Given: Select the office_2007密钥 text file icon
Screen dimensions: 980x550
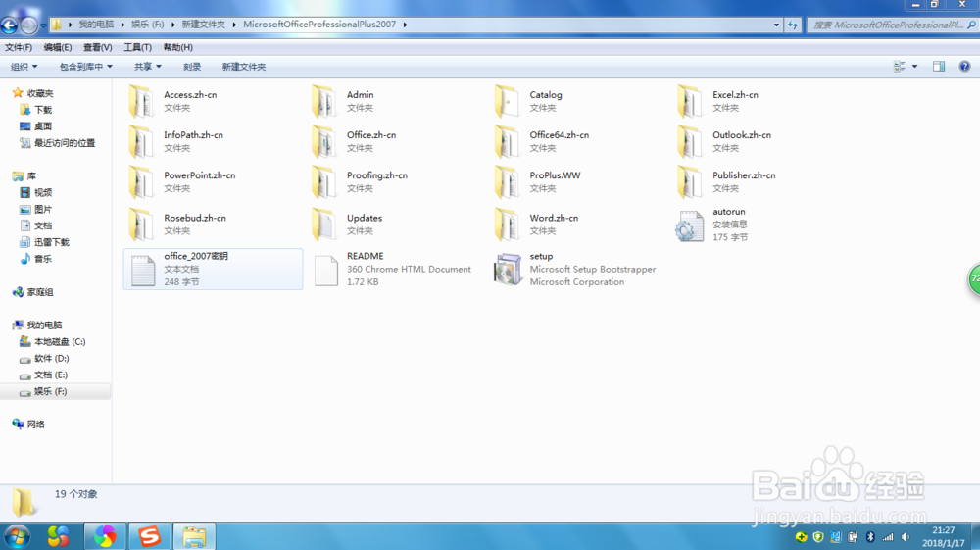Looking at the screenshot, I should [142, 270].
